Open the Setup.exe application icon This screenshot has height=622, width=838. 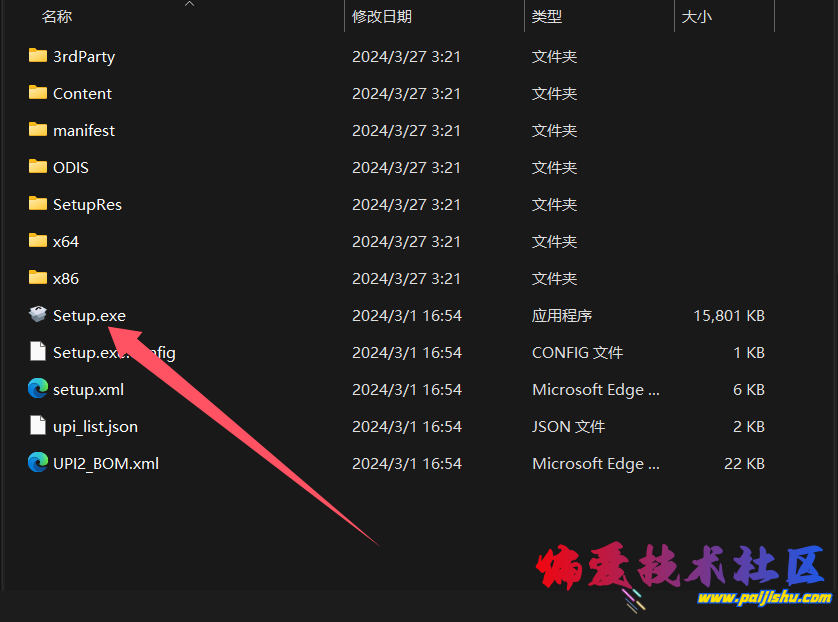pos(37,315)
